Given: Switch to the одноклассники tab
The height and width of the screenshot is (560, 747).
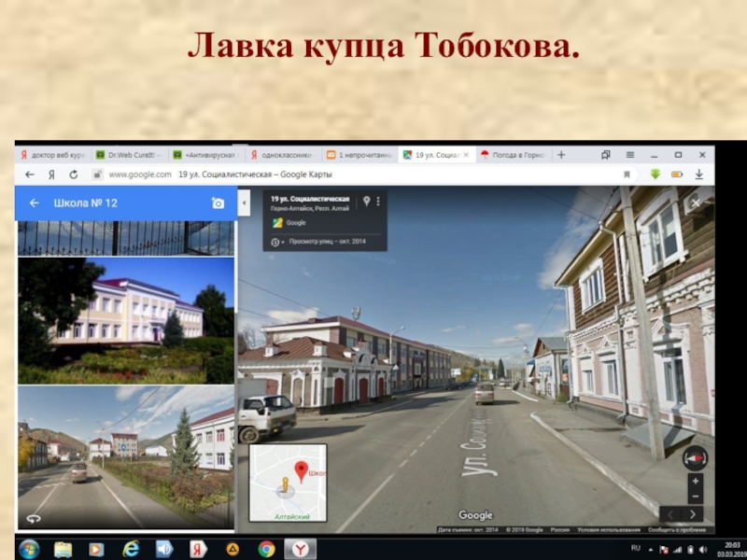Looking at the screenshot, I should click(x=283, y=155).
